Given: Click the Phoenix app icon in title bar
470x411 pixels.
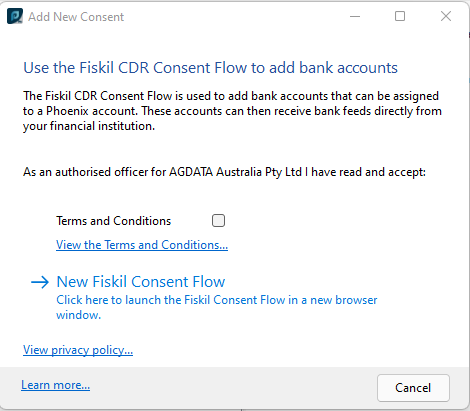Looking at the screenshot, I should [x=15, y=16].
